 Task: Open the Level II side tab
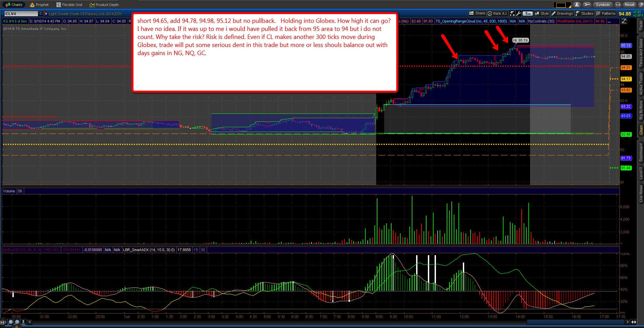(x=641, y=173)
